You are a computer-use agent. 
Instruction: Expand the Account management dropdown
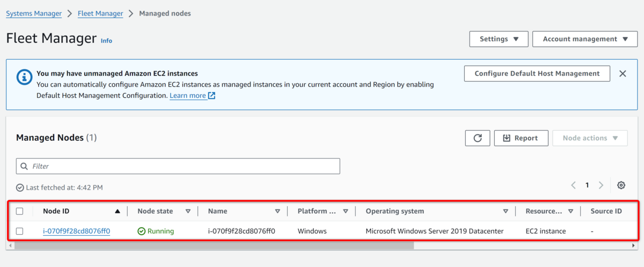point(585,39)
